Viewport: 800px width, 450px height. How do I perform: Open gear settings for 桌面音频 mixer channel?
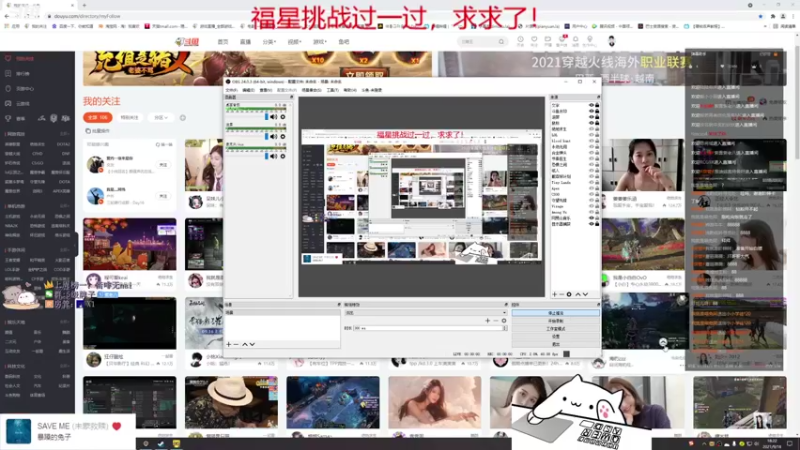[283, 117]
